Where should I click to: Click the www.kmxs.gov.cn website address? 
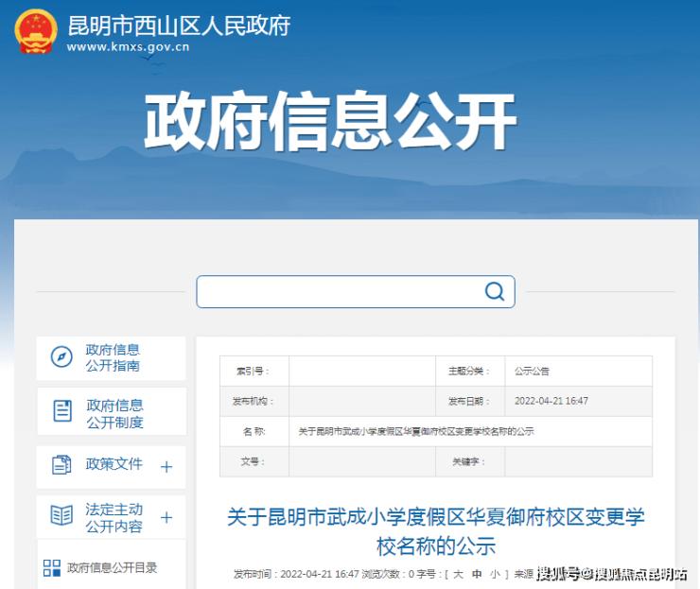coord(128,46)
